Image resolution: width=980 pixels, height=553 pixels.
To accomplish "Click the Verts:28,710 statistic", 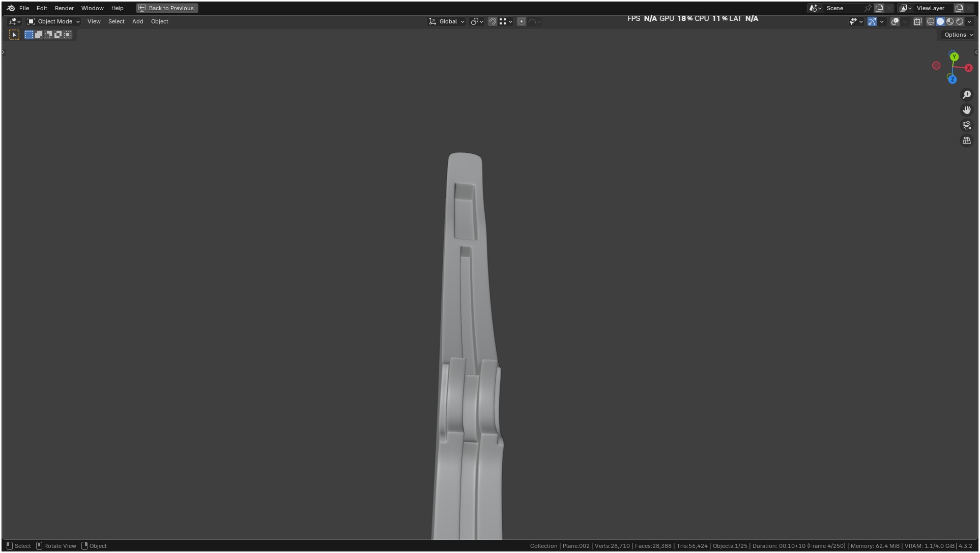I will (x=612, y=546).
